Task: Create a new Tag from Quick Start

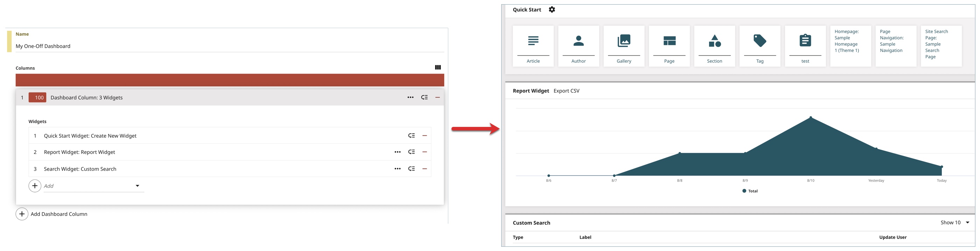Action: [x=759, y=46]
